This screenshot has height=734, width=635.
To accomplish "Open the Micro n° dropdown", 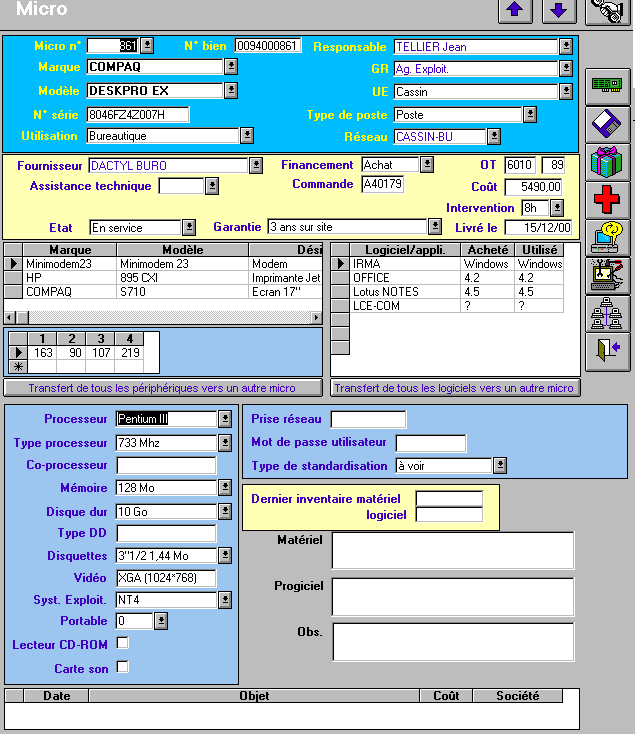I will 147,45.
